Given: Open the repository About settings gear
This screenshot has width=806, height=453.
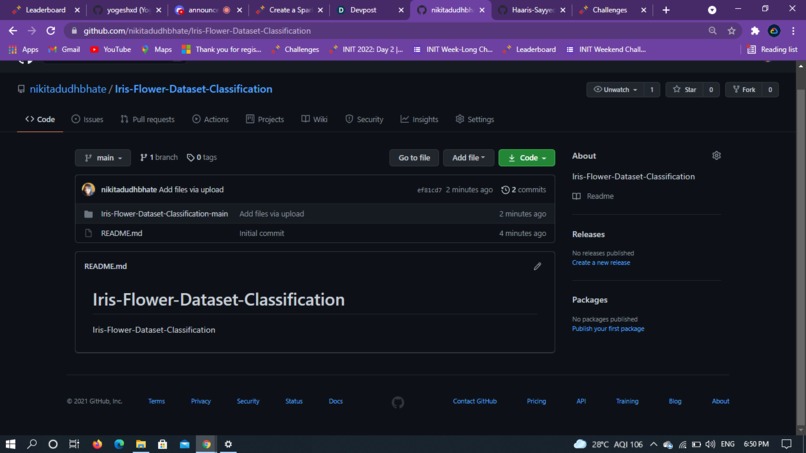Looking at the screenshot, I should (x=716, y=155).
